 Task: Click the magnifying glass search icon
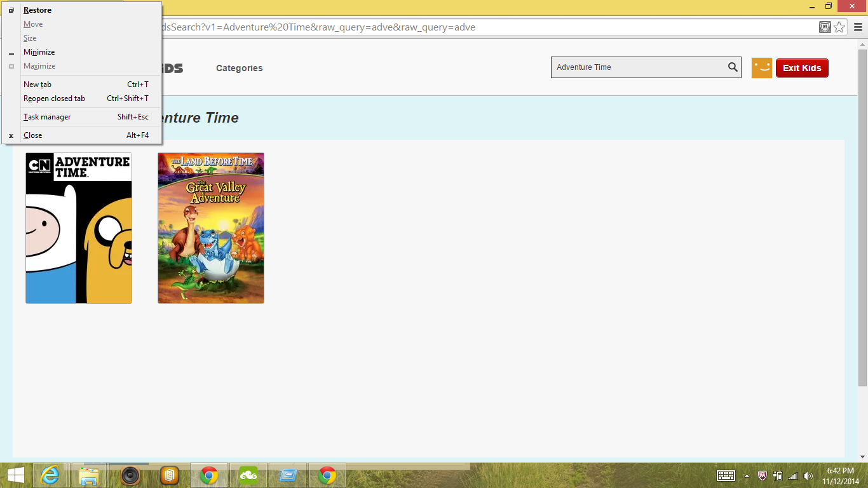[733, 67]
